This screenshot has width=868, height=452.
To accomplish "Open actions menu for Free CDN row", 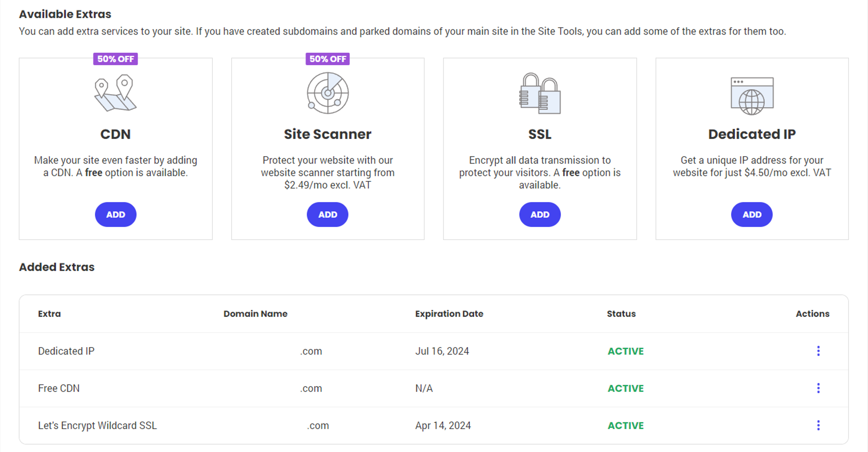I will pos(818,388).
